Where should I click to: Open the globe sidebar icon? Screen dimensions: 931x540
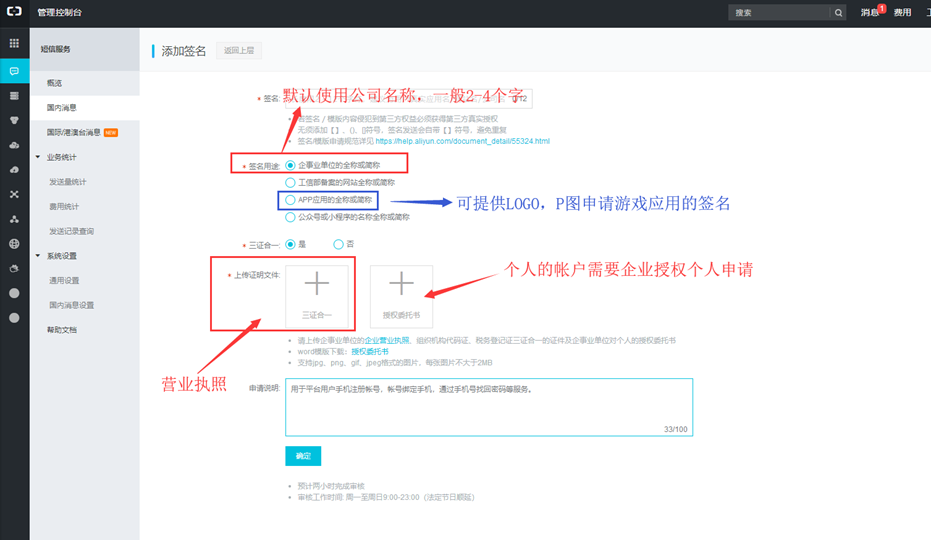coord(14,244)
